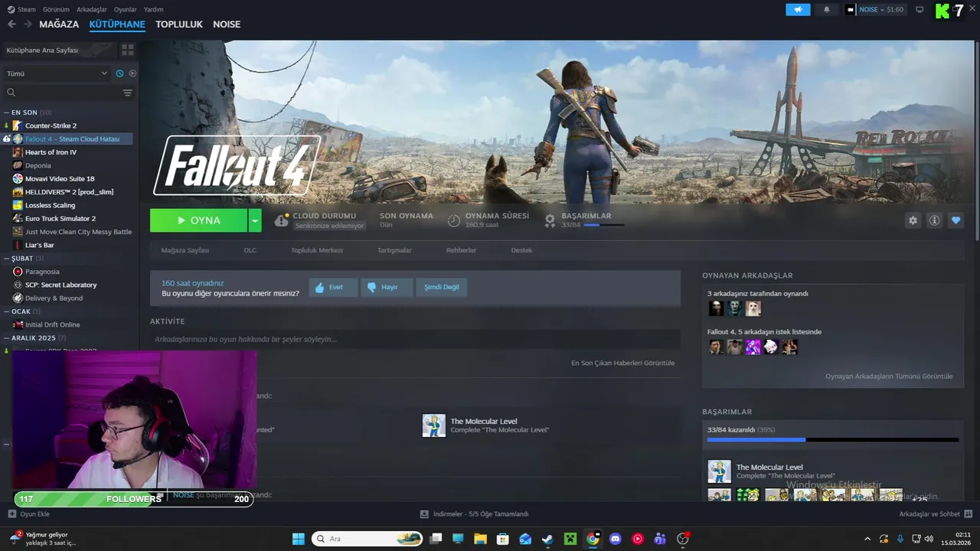Toggle the favorite heart icon
The width and height of the screenshot is (980, 551).
[955, 220]
